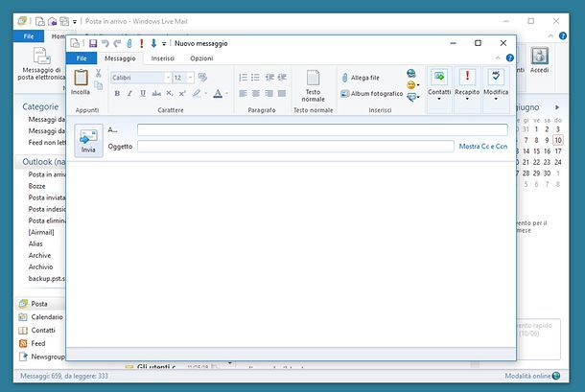
Task: Align text right
Action: 269,93
